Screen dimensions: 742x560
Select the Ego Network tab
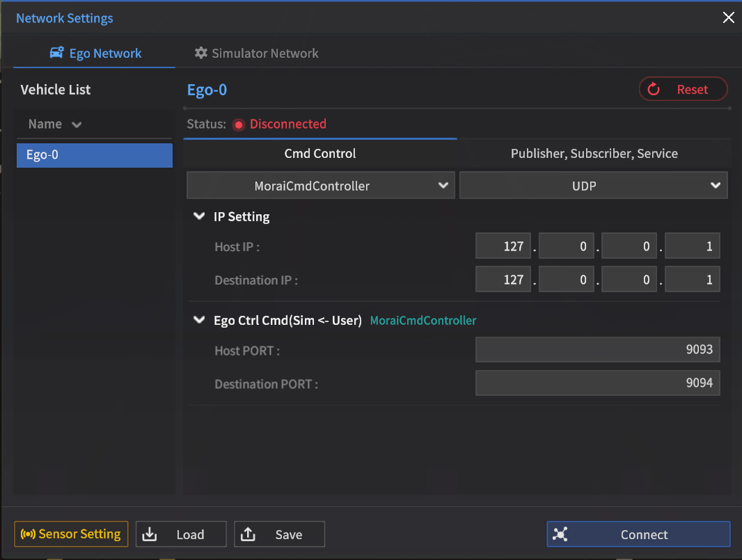[x=95, y=54]
